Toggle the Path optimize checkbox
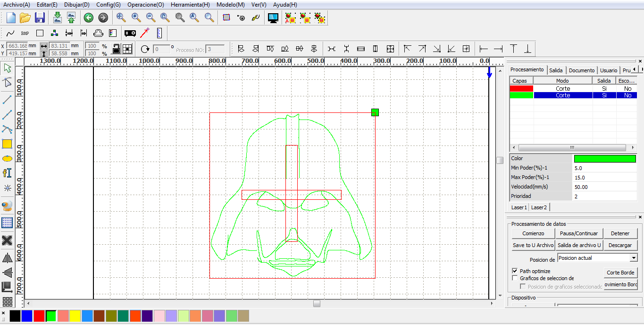This screenshot has height=325, width=644. tap(515, 271)
